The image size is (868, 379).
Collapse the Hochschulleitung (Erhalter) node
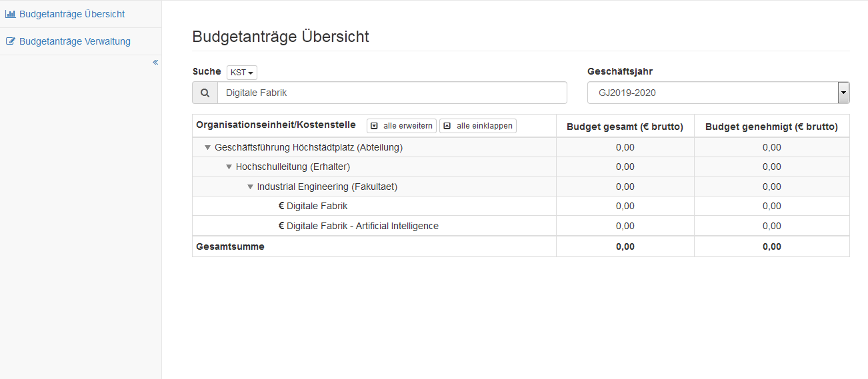tap(229, 167)
